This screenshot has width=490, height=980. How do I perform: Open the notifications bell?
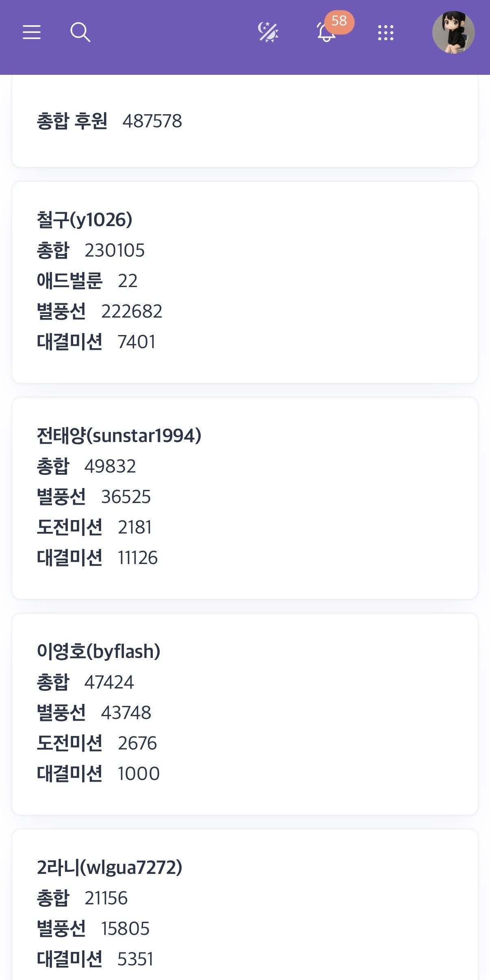tap(325, 33)
